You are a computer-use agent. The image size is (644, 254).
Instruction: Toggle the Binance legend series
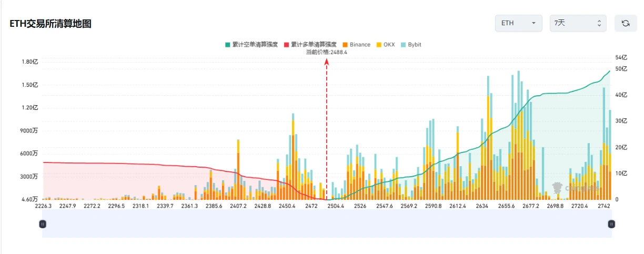(357, 45)
